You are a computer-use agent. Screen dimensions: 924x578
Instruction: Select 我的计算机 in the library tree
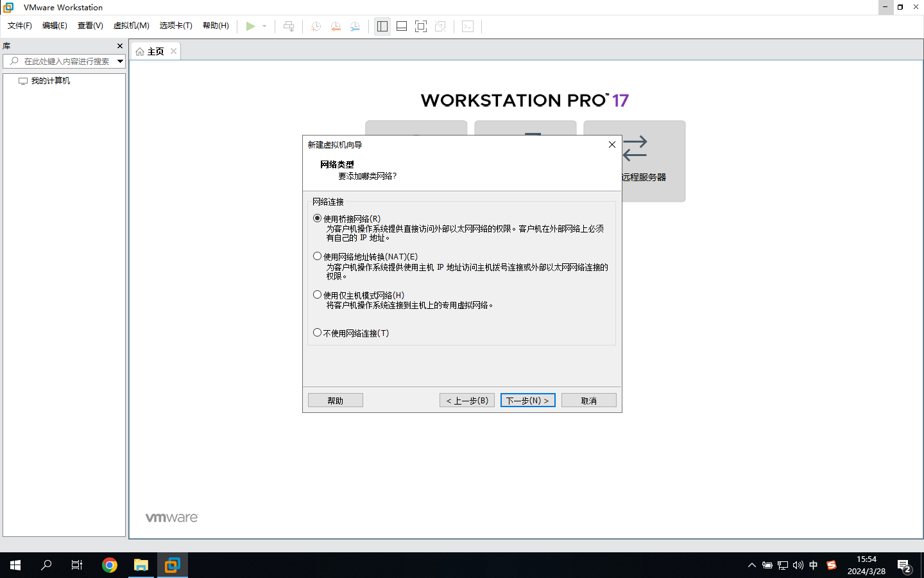(50, 81)
